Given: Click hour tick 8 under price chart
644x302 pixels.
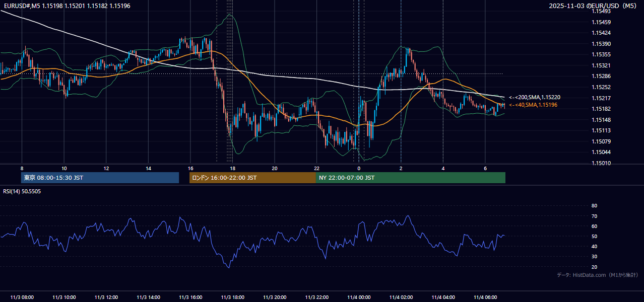Looking at the screenshot, I should coord(22,168).
